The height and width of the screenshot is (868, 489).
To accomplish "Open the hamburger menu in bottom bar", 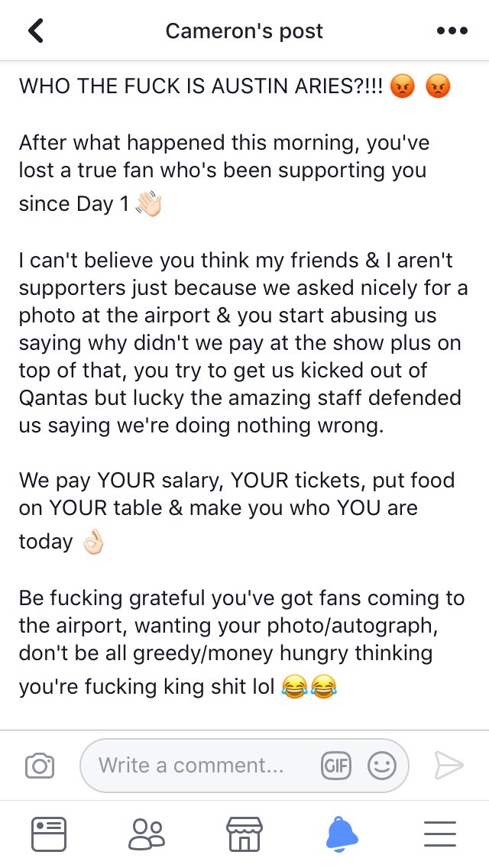I will click(x=439, y=834).
